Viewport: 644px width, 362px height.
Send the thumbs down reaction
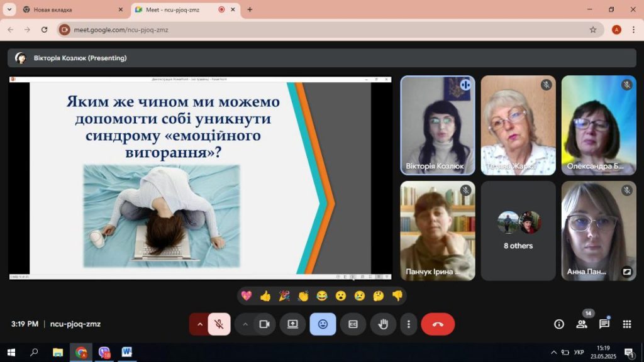click(397, 296)
